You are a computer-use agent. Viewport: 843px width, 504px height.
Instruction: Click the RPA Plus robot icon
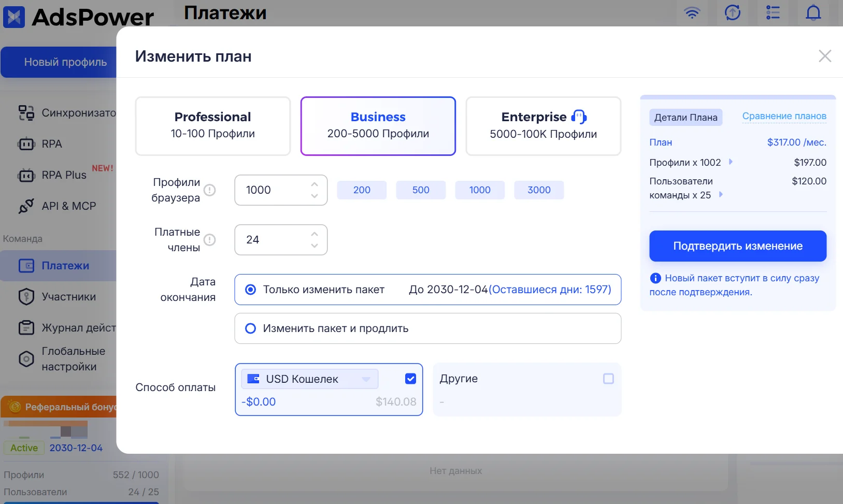(26, 175)
